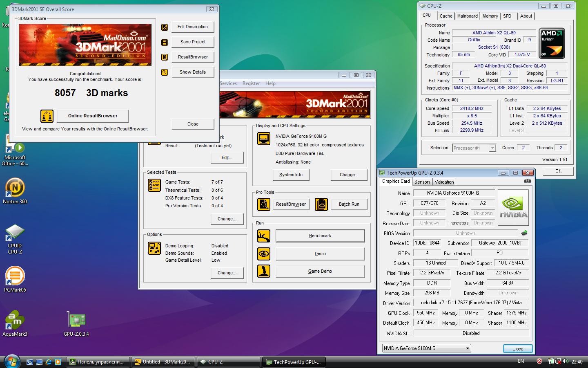Image resolution: width=588 pixels, height=368 pixels.
Task: Click Change button under Display and CPU Settings
Action: pos(349,175)
